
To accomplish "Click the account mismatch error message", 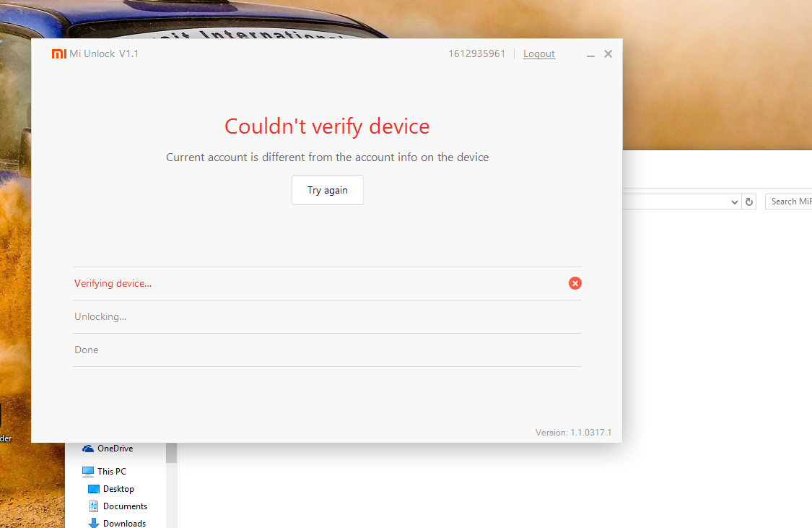I will click(x=327, y=157).
